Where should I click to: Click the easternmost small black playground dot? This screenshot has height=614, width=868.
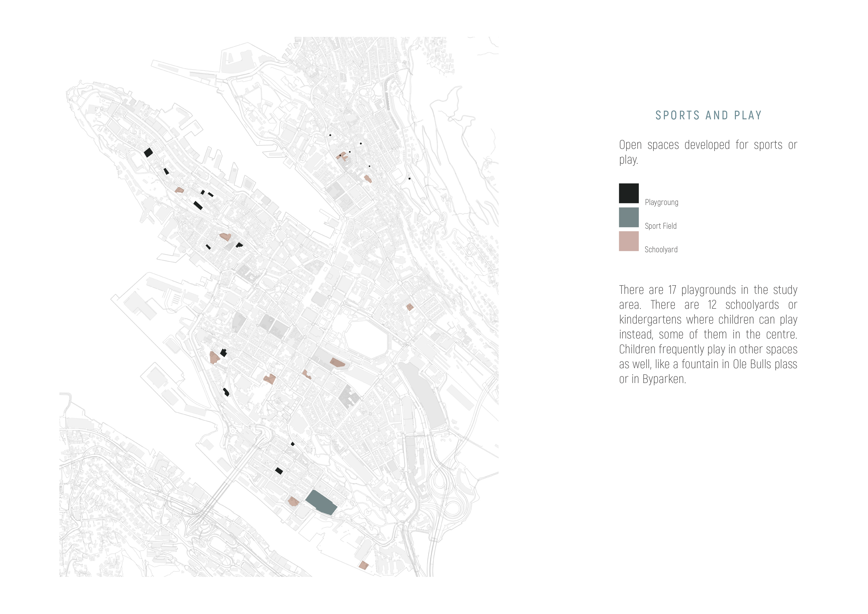410,179
